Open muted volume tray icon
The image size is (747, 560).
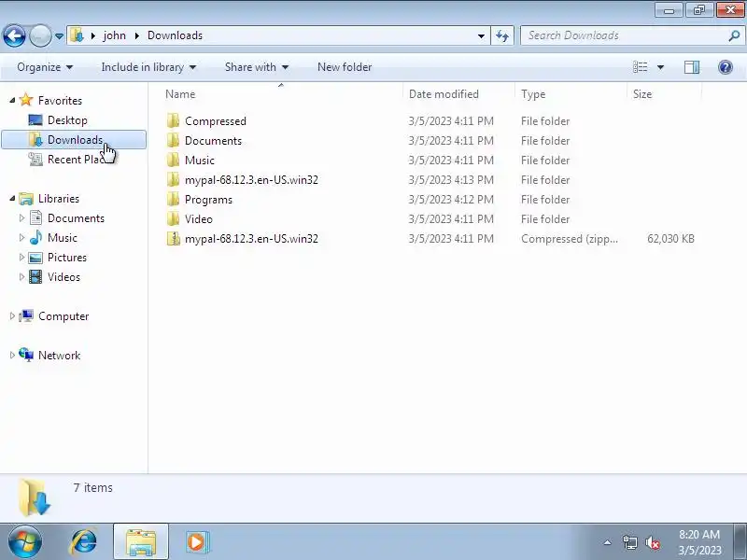(x=653, y=542)
